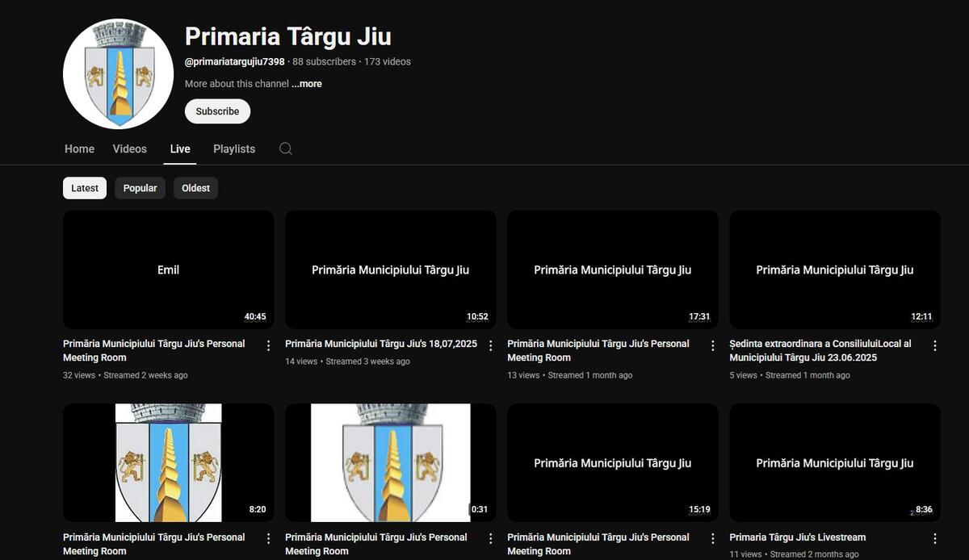Click the @primariatargujiu7398 handle
The image size is (969, 560).
[x=234, y=61]
